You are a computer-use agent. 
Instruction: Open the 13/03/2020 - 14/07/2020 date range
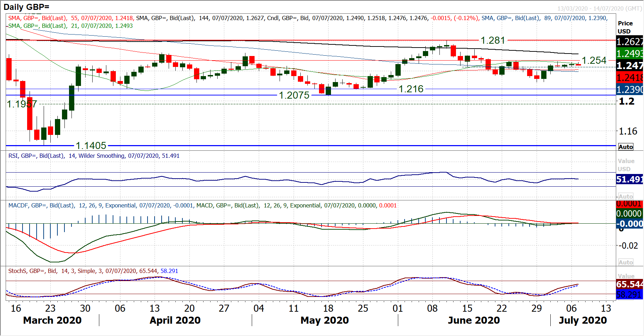(599, 8)
